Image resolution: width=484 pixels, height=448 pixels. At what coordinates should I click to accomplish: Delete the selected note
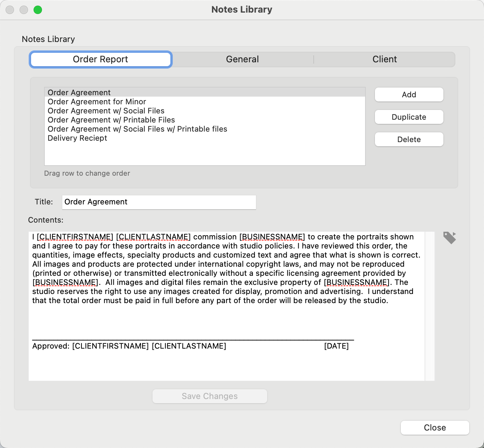[x=409, y=139]
